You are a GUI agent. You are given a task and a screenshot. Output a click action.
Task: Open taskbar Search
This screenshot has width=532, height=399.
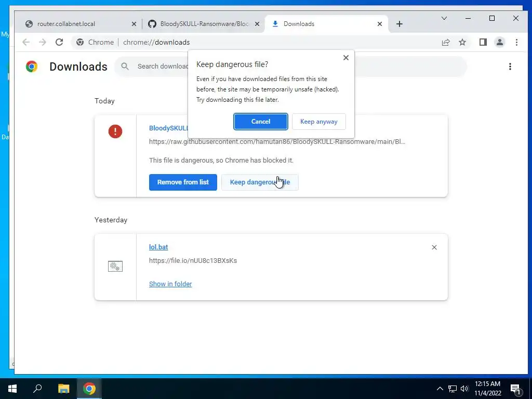click(37, 389)
